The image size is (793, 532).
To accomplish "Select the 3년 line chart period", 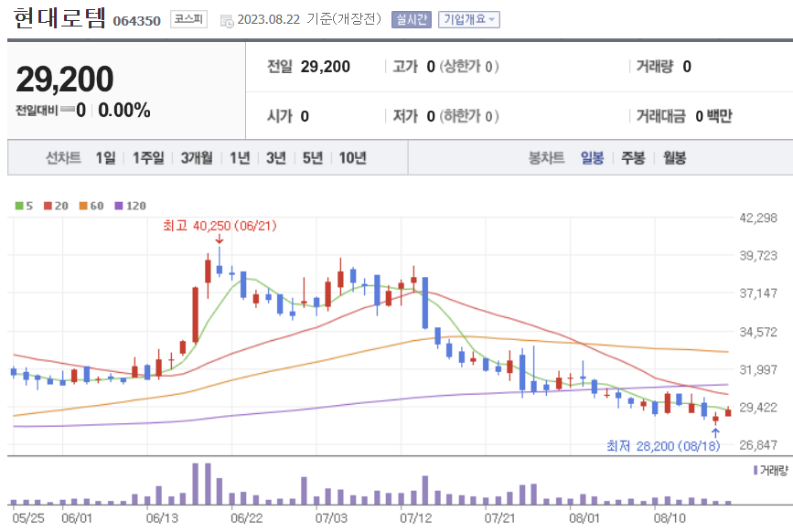I will pos(276,158).
